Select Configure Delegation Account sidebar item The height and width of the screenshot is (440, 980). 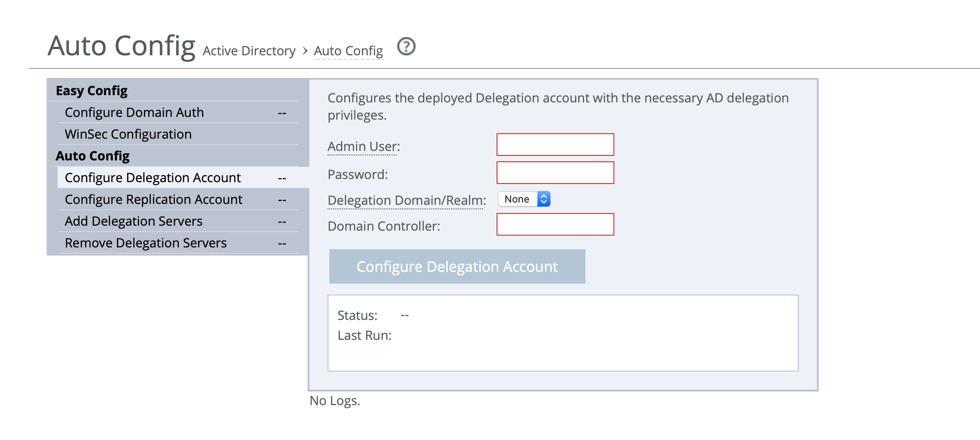153,178
